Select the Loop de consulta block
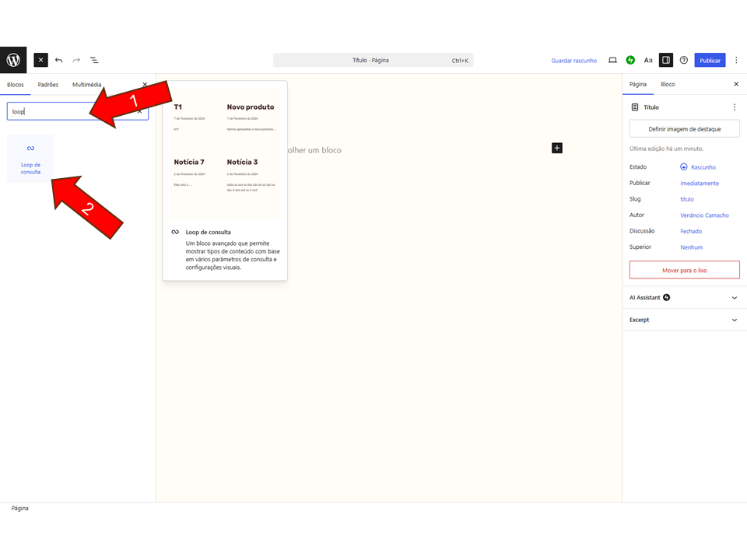Image resolution: width=747 pixels, height=560 pixels. pyautogui.click(x=31, y=159)
